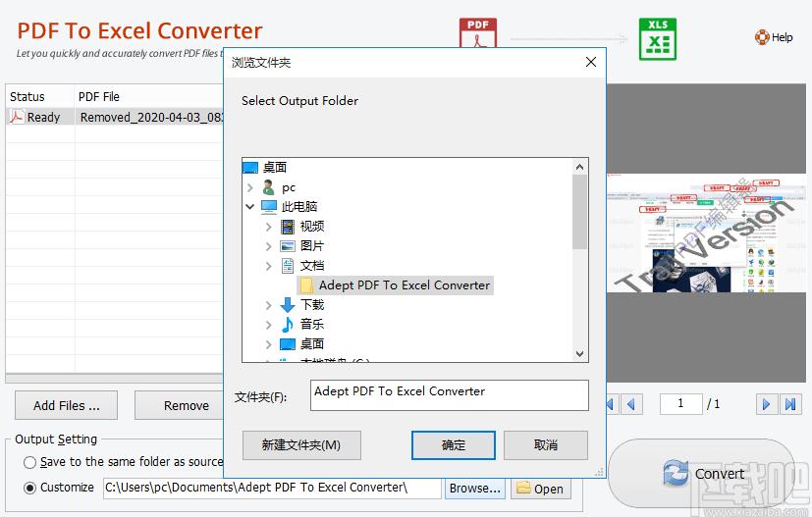Screen dimensions: 812x517
Task: Click the 取消 button
Action: (x=545, y=445)
